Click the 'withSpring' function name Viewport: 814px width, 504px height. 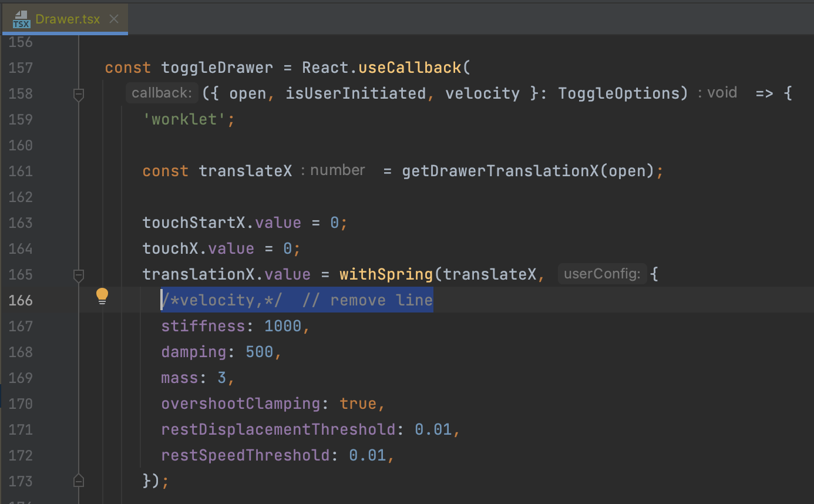coord(386,274)
